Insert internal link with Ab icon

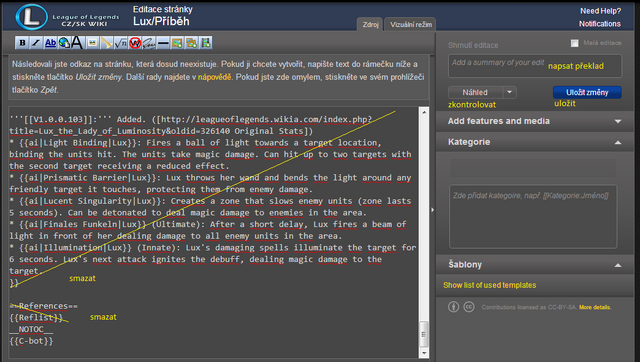(x=50, y=43)
